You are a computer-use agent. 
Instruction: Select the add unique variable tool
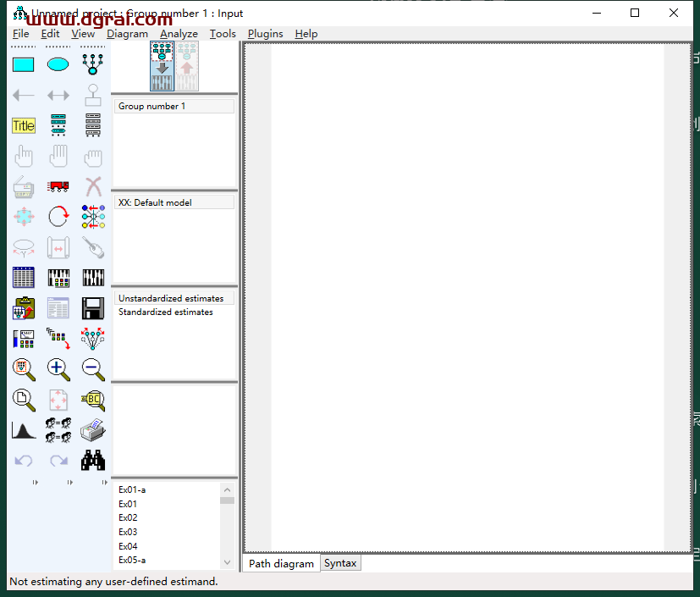[93, 95]
